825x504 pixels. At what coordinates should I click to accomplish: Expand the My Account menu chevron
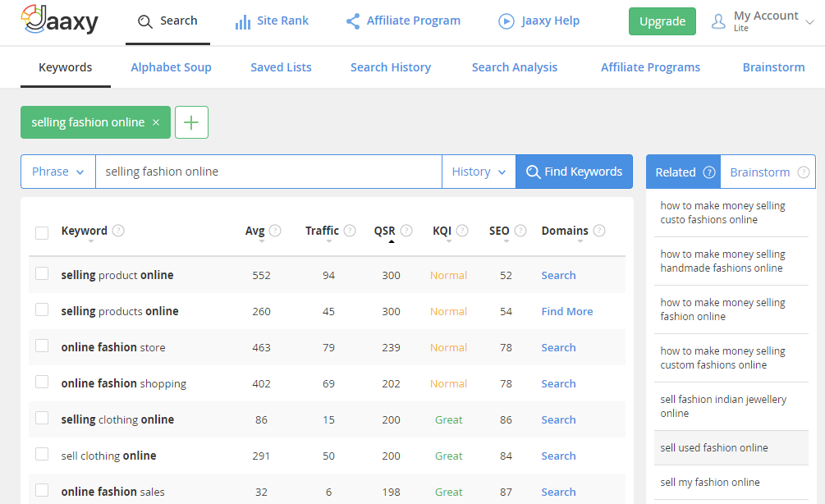pos(810,22)
